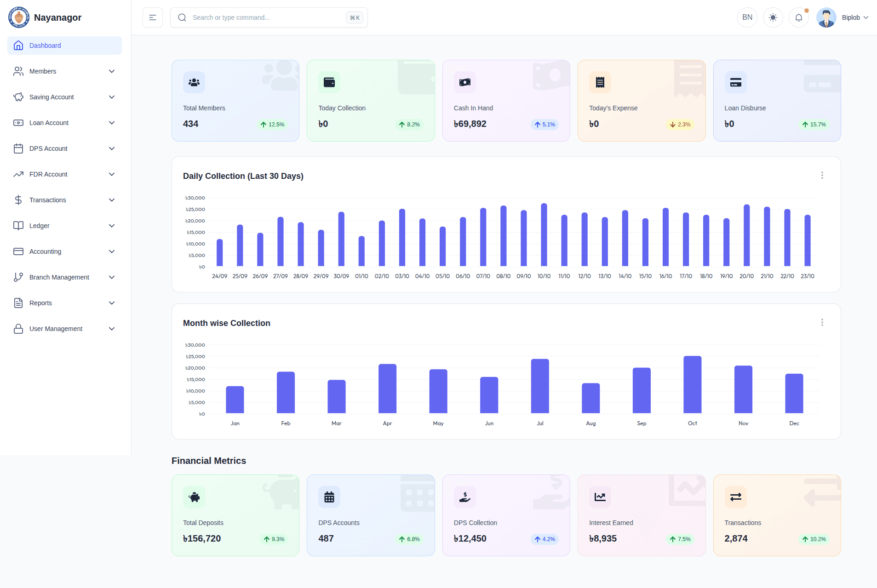The height and width of the screenshot is (588, 877).
Task: Open Month wise Collection chart options menu
Action: [822, 322]
